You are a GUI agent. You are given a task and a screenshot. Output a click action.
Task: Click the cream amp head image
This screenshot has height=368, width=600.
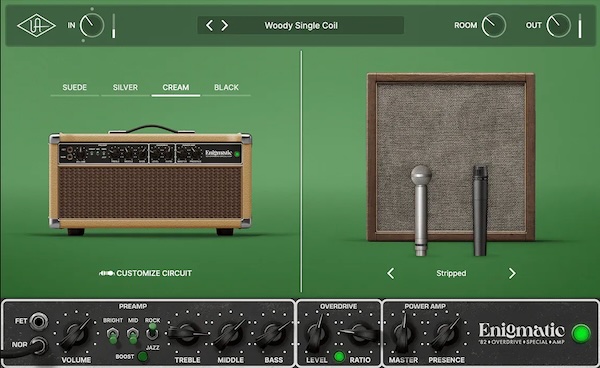pos(150,180)
